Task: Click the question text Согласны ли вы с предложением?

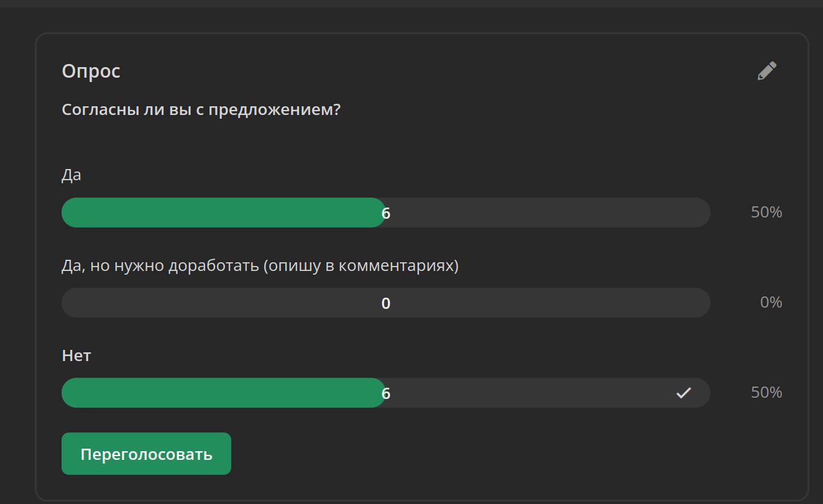Action: pos(201,110)
